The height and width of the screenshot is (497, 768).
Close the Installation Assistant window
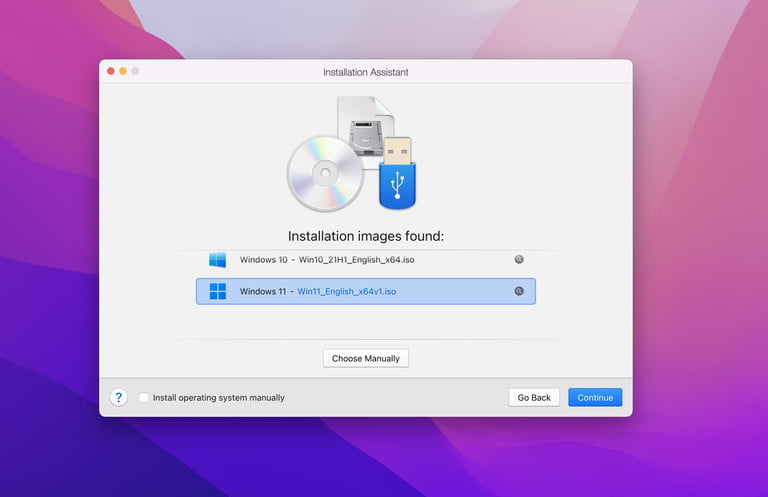pyautogui.click(x=111, y=71)
